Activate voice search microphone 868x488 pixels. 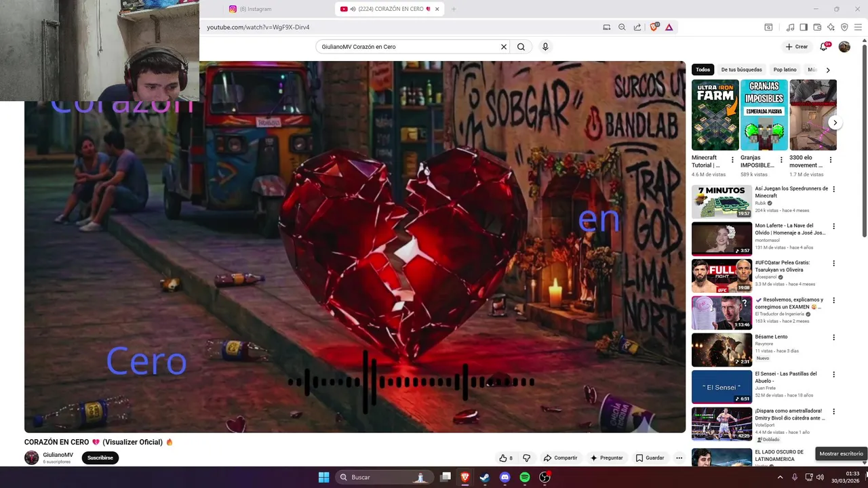(545, 47)
